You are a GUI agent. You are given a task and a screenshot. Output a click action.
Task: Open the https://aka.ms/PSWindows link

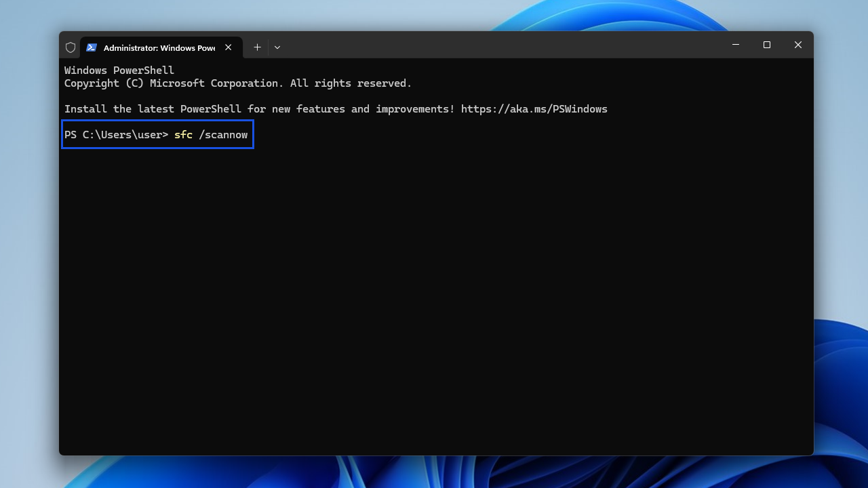(x=534, y=109)
